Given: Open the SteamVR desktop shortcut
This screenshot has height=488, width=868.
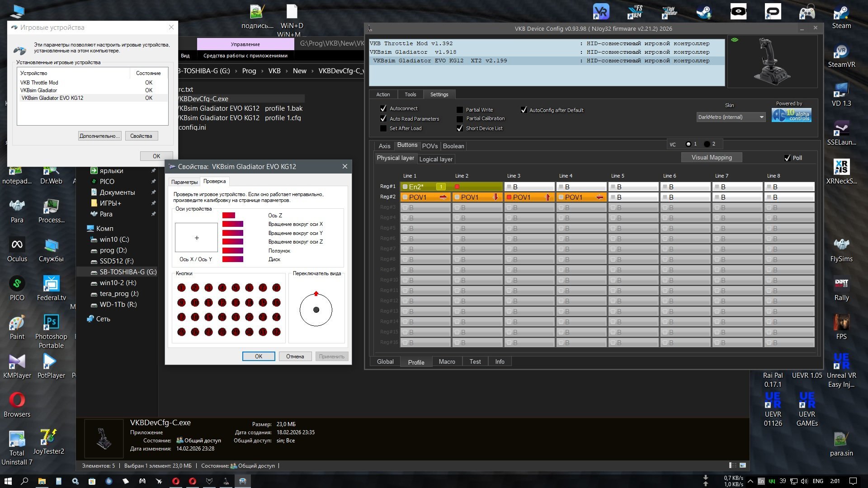Looking at the screenshot, I should (x=841, y=52).
